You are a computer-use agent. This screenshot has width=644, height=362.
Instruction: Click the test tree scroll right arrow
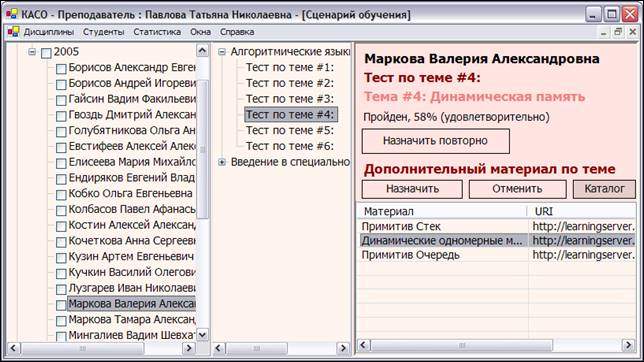click(343, 348)
